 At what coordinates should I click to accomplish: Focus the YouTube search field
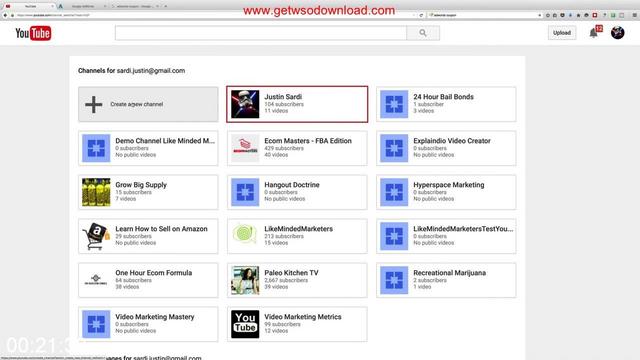coord(261,33)
